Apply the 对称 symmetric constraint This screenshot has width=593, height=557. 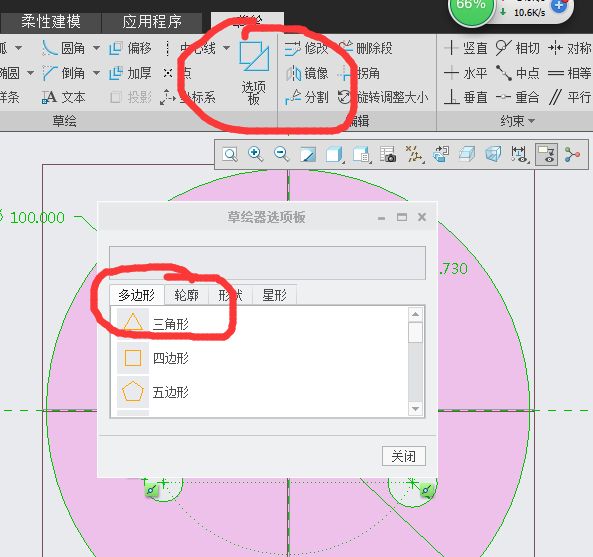pyautogui.click(x=570, y=48)
